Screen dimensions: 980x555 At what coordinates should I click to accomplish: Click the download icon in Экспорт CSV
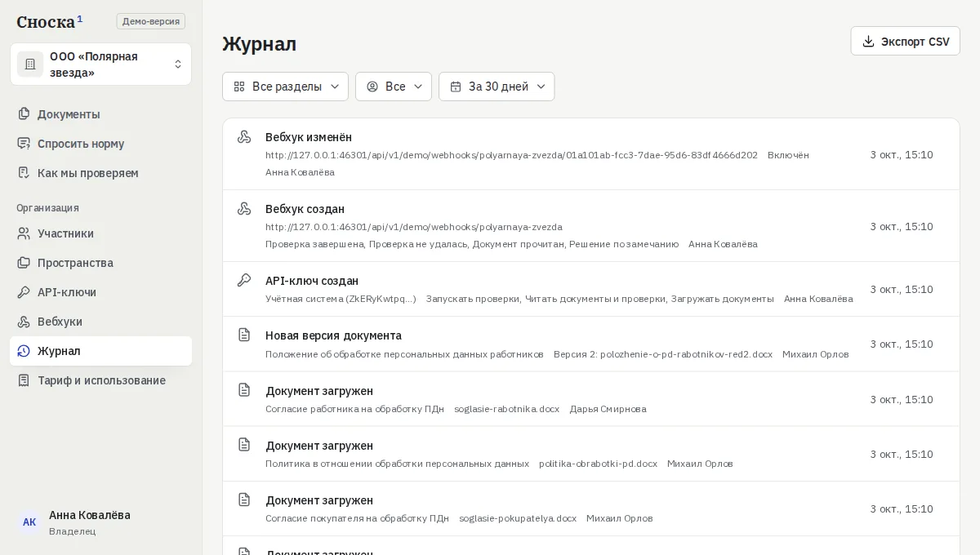pyautogui.click(x=868, y=41)
